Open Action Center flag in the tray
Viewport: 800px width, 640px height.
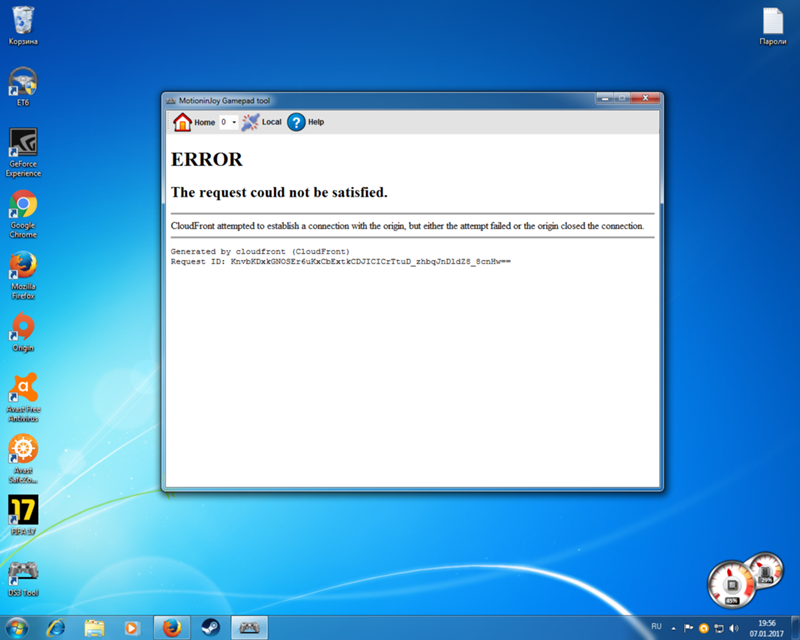[x=688, y=628]
